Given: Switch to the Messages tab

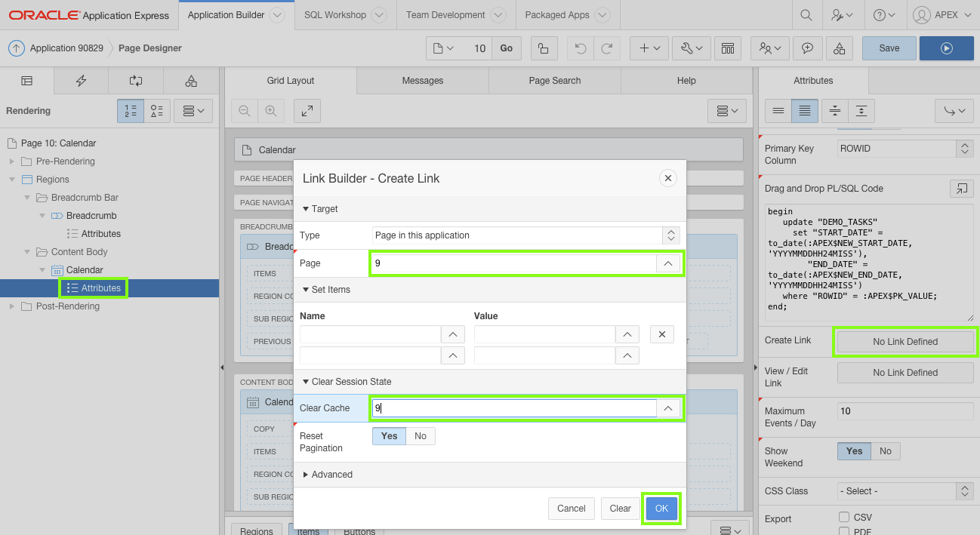Looking at the screenshot, I should pos(422,81).
